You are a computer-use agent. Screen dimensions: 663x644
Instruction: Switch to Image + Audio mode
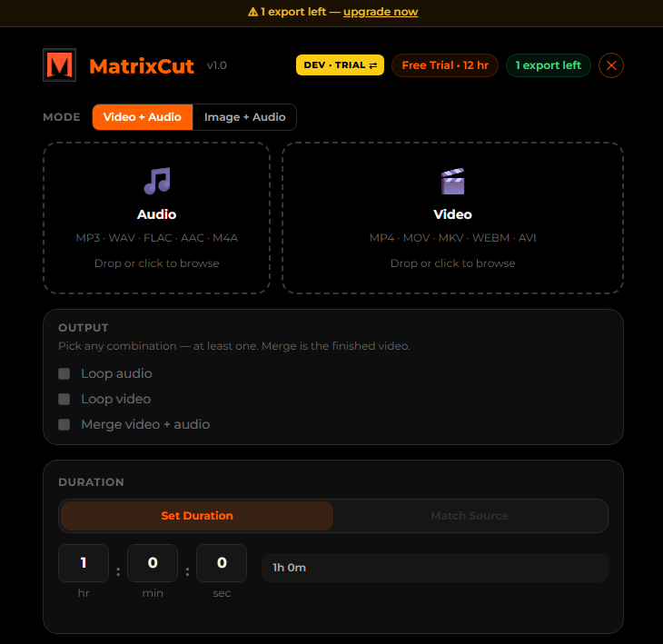coord(244,117)
